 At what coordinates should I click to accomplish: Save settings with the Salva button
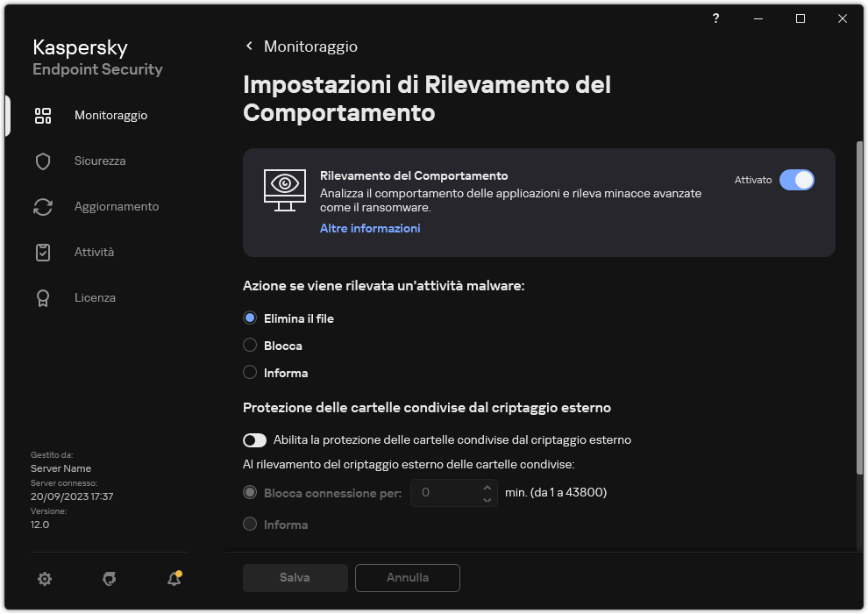point(295,577)
